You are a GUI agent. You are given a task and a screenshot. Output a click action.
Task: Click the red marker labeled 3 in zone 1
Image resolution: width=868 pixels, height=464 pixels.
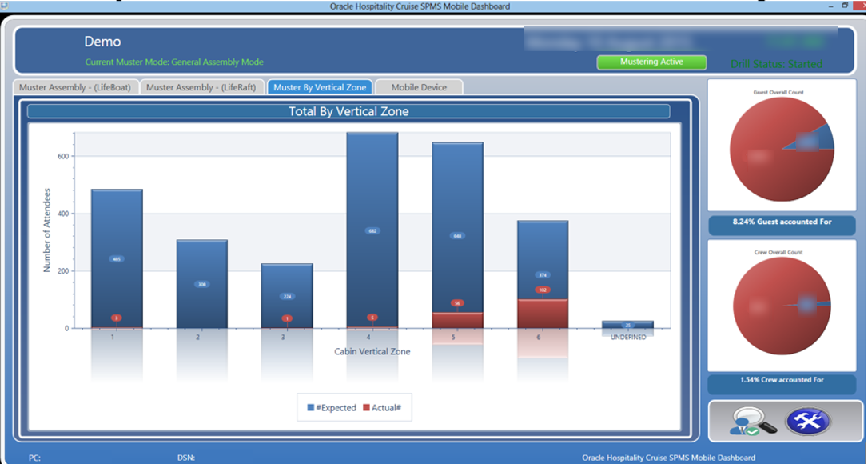116,318
